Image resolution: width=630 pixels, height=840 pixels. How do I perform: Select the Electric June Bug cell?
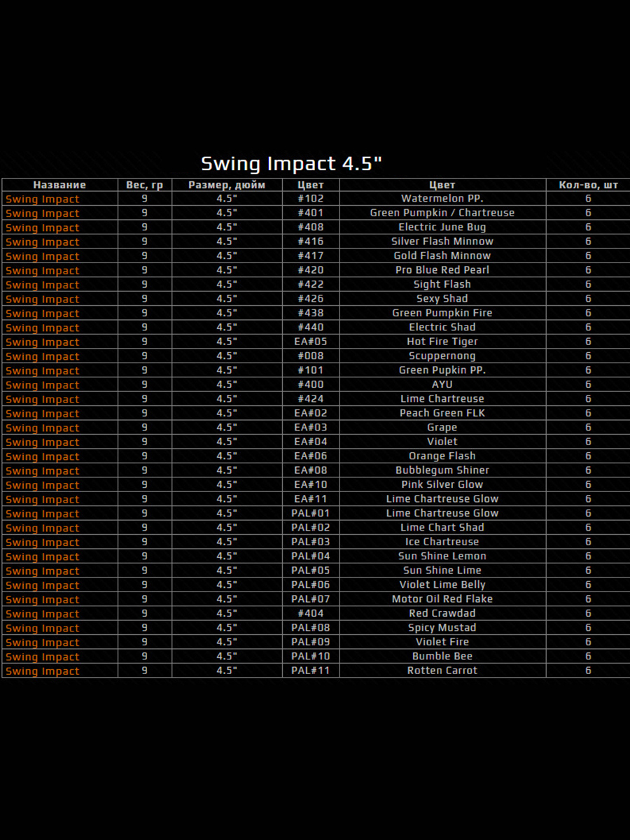(x=442, y=227)
